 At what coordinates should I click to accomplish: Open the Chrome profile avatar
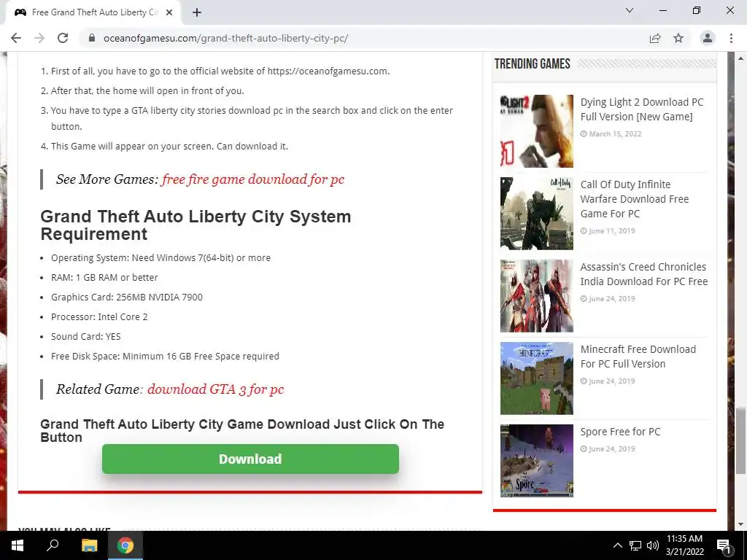pyautogui.click(x=708, y=38)
